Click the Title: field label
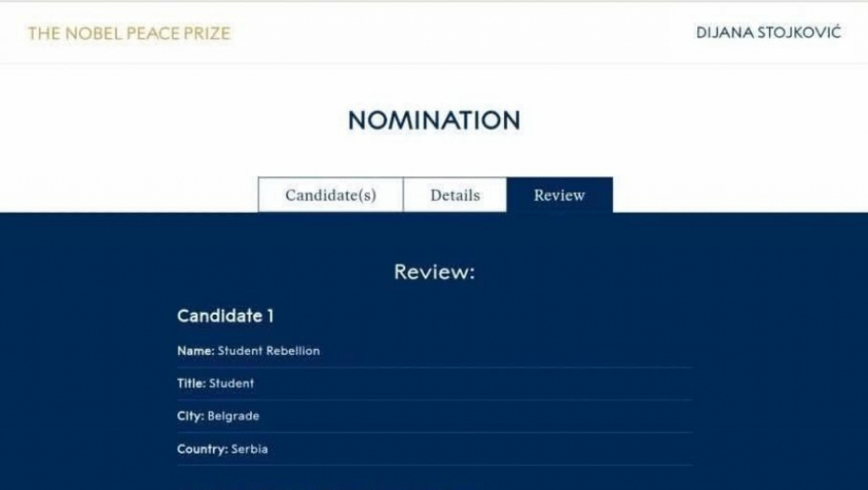The image size is (868, 490). [191, 384]
